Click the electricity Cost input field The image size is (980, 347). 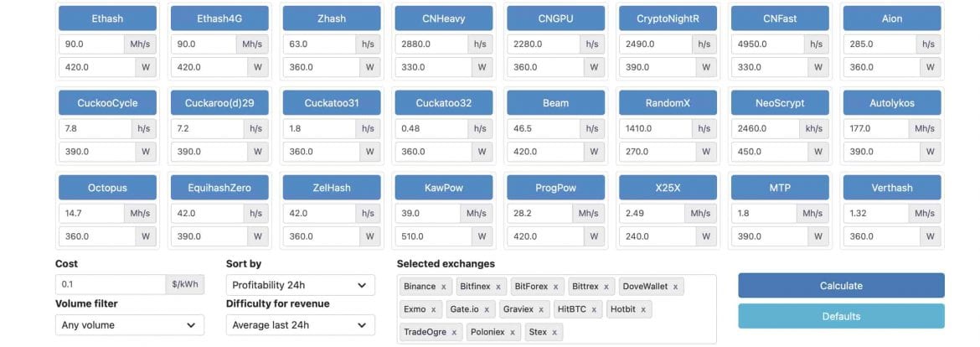click(110, 285)
